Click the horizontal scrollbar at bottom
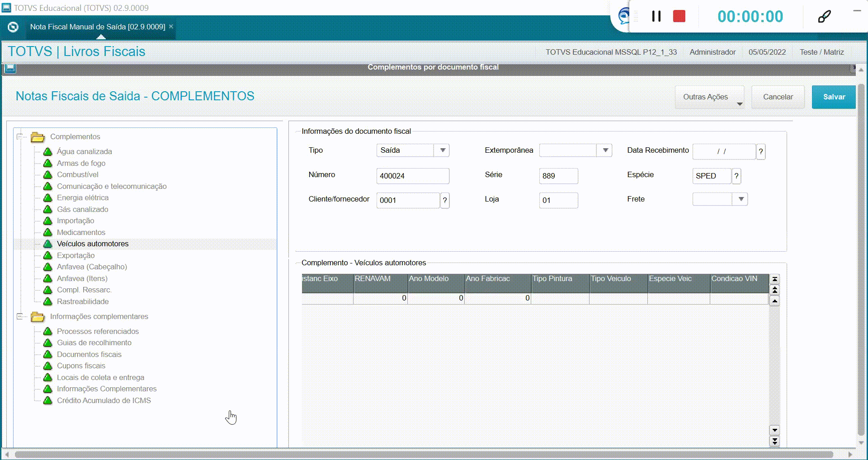This screenshot has height=460, width=868. [424, 454]
